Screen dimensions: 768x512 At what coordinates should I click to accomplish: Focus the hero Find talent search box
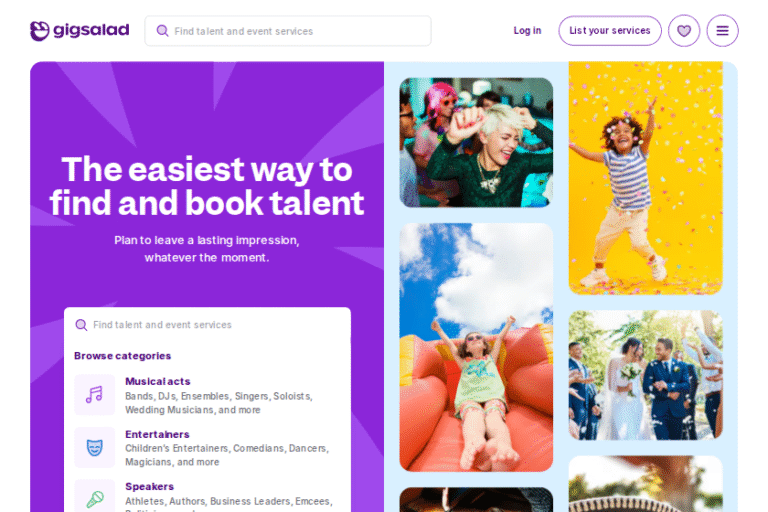(207, 325)
